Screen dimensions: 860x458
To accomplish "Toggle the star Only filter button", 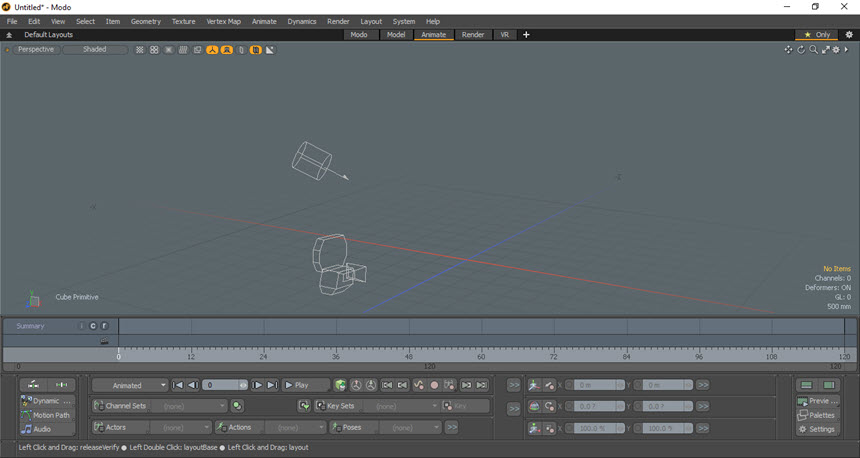I will click(817, 34).
